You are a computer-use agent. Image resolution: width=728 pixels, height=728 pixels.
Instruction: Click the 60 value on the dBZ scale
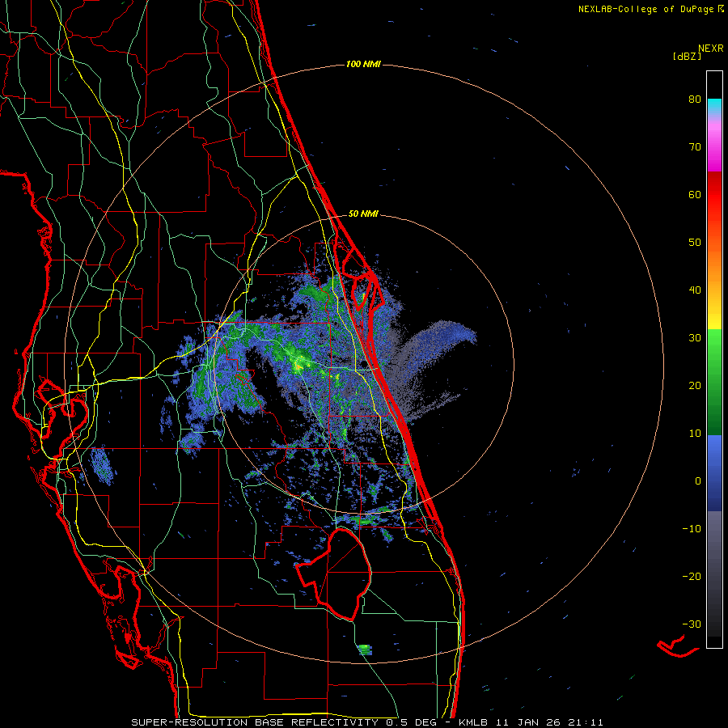pyautogui.click(x=695, y=195)
